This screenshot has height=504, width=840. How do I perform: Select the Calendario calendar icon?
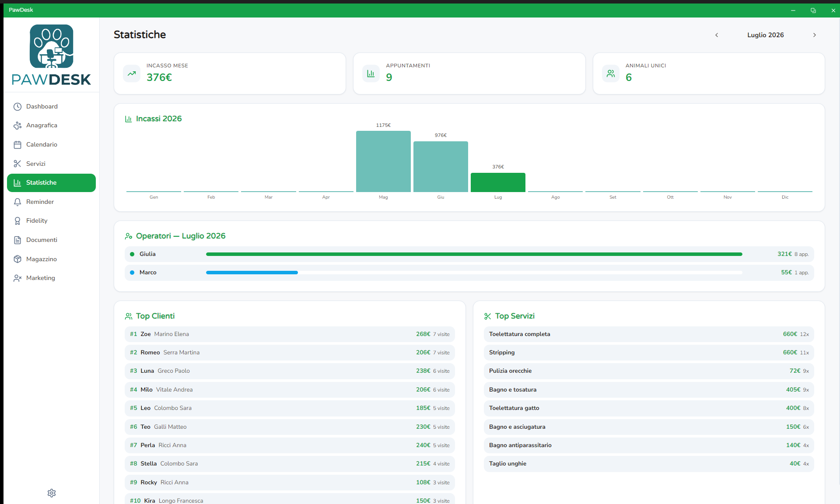point(17,145)
